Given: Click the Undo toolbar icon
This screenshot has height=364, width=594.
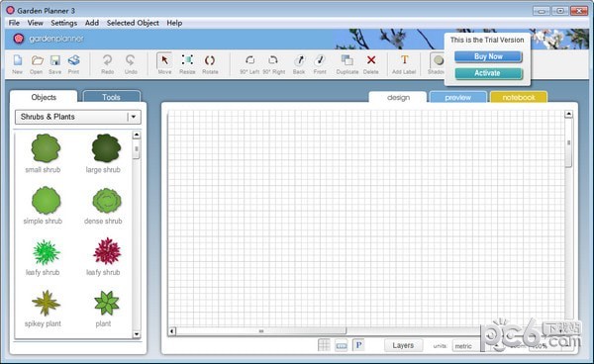Looking at the screenshot, I should 131,63.
